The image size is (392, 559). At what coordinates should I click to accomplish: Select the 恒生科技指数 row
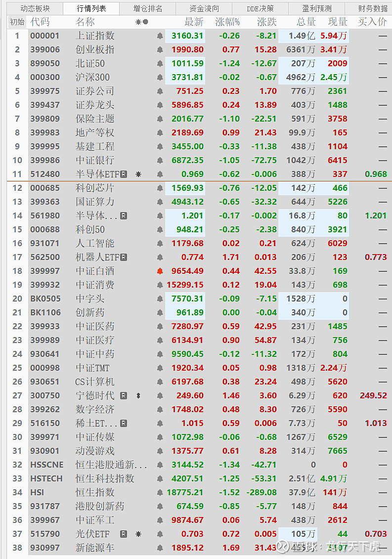point(105,478)
